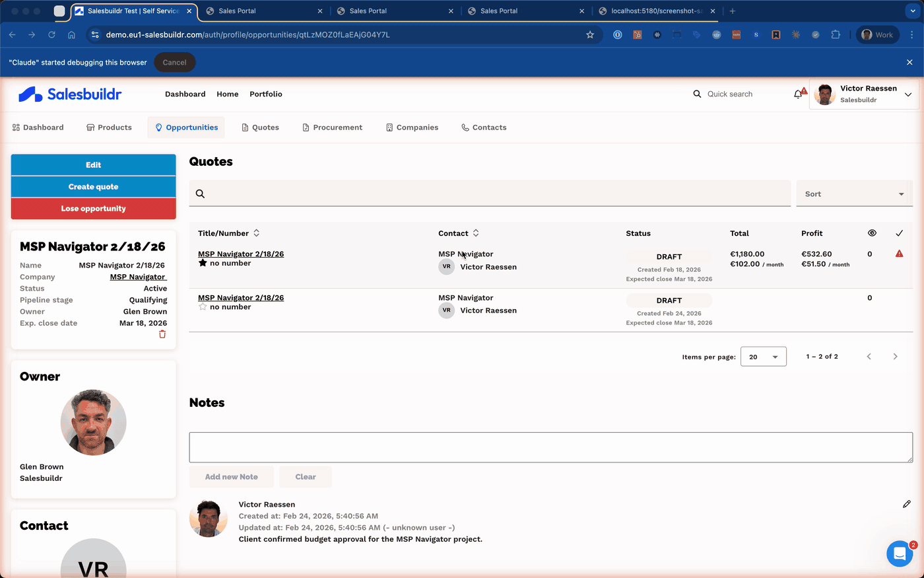Click the Claude starburst extension icon
Image resolution: width=924 pixels, height=578 pixels.
(x=796, y=35)
